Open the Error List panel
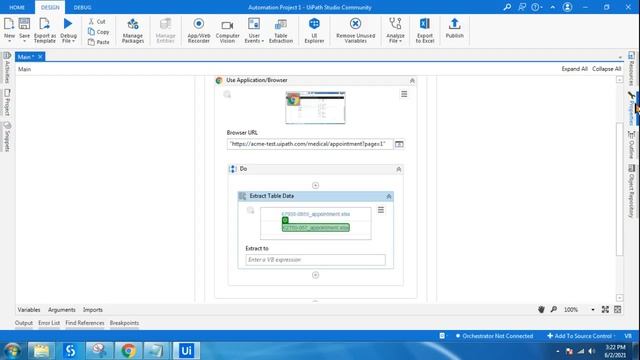This screenshot has width=640, height=360. (x=49, y=323)
